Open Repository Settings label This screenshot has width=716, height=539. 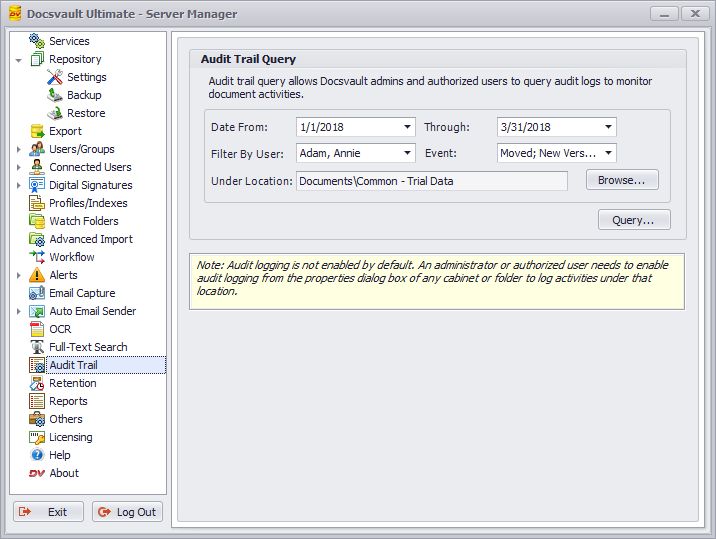[x=87, y=77]
